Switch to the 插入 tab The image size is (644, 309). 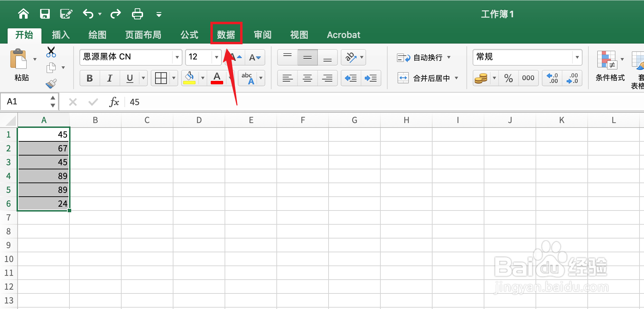pos(61,35)
